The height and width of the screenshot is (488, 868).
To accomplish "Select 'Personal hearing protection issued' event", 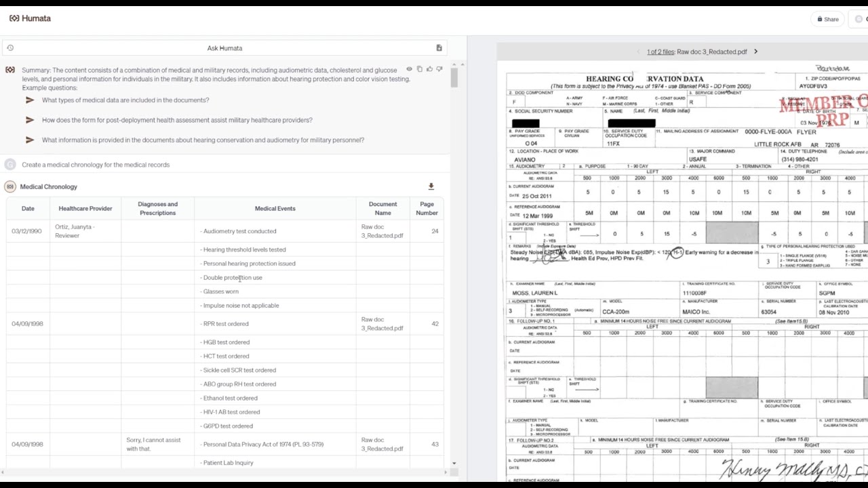I will click(x=248, y=264).
